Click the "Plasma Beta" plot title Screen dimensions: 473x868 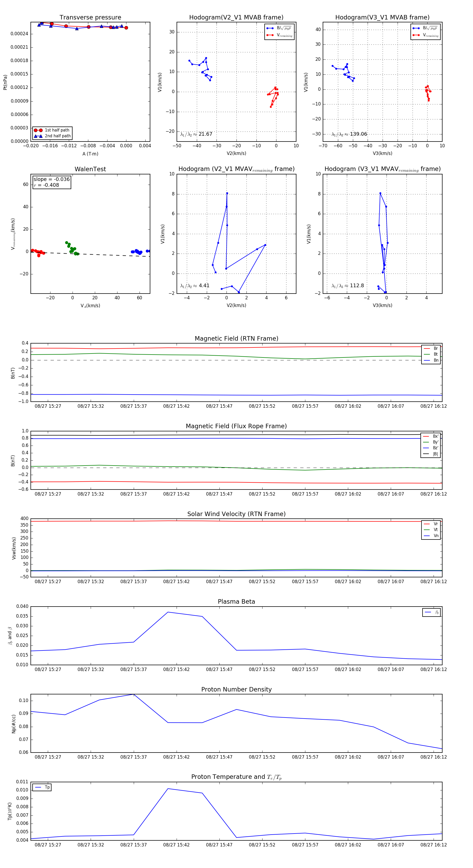click(x=236, y=602)
